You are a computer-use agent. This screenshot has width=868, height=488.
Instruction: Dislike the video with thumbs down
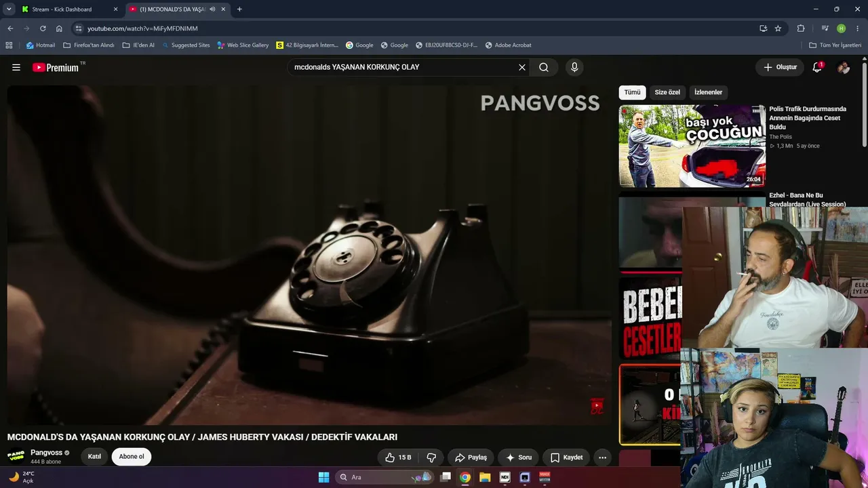(431, 457)
